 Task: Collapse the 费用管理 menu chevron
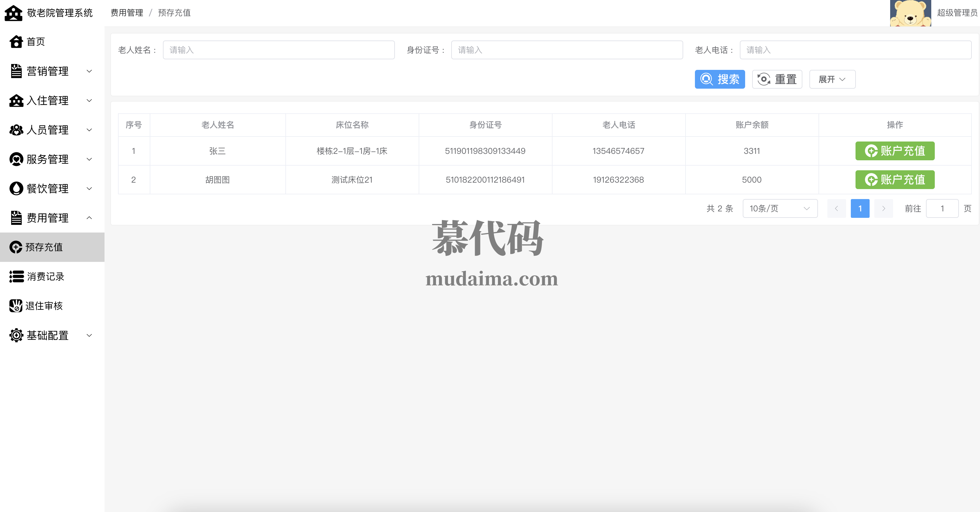tap(90, 218)
